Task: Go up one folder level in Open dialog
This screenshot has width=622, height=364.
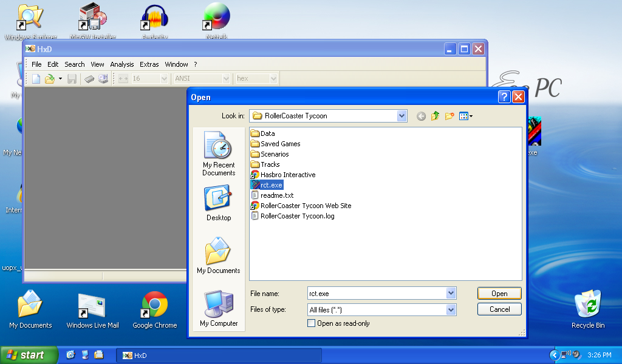Action: (435, 116)
